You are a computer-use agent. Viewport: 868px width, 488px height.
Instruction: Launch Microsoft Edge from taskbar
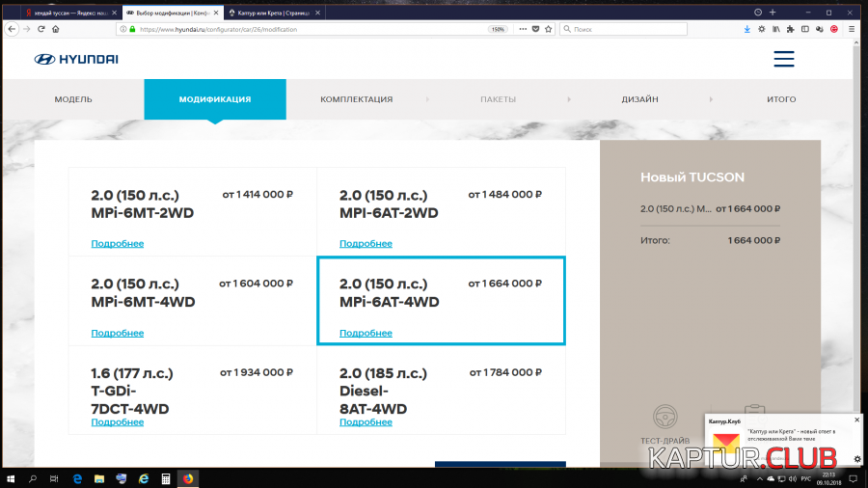pyautogui.click(x=77, y=478)
